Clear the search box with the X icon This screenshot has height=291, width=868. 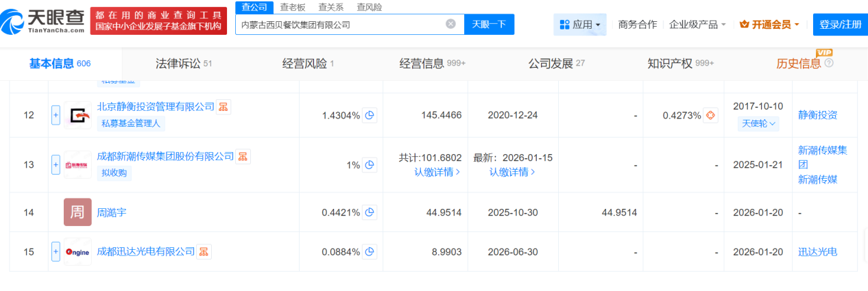(450, 24)
